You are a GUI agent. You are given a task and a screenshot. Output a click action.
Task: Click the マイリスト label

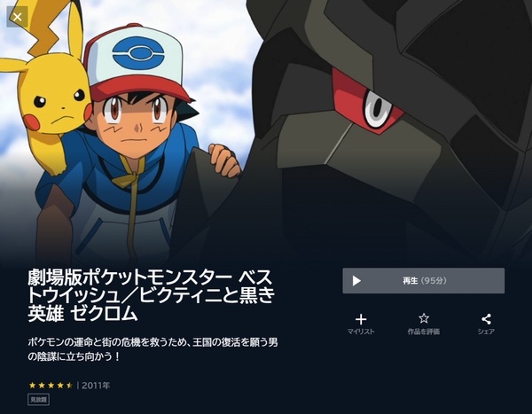point(361,332)
